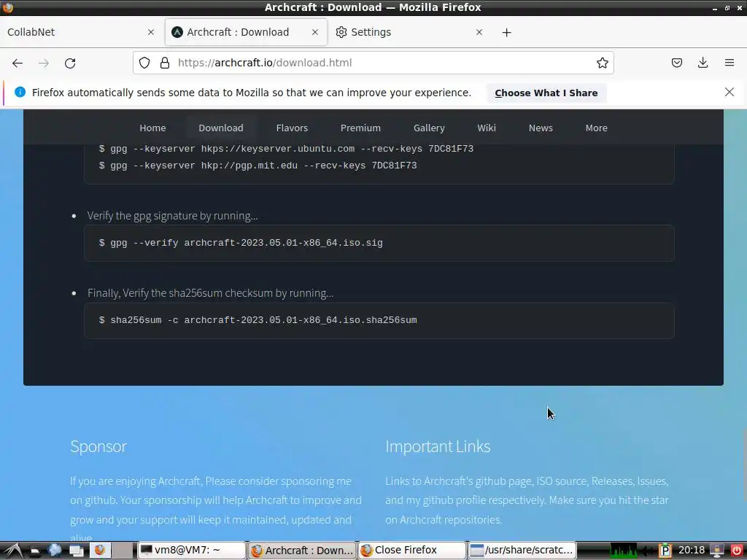Close the CollabNet tab
The image size is (747, 560).
(151, 32)
